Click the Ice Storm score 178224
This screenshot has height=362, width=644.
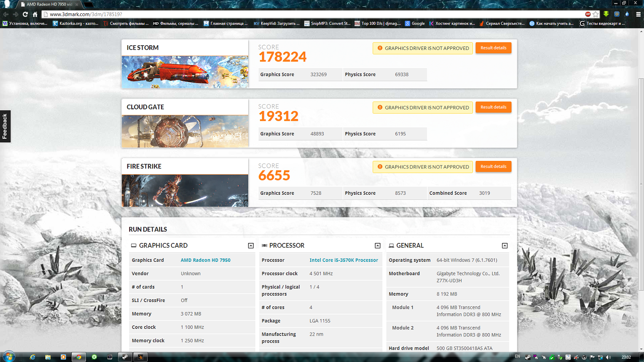point(283,57)
